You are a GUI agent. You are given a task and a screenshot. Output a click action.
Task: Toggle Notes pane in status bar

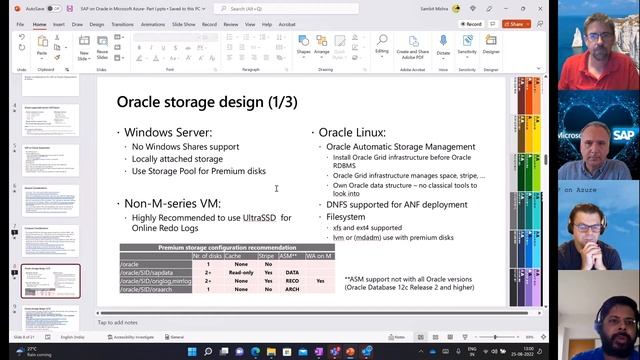(396, 337)
